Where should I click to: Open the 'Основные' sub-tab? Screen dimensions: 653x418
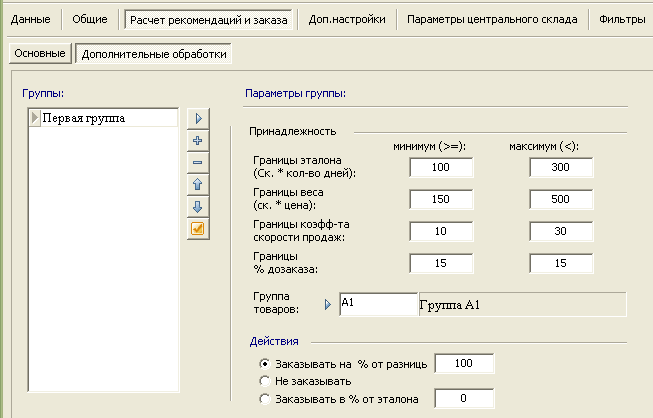pyautogui.click(x=40, y=53)
